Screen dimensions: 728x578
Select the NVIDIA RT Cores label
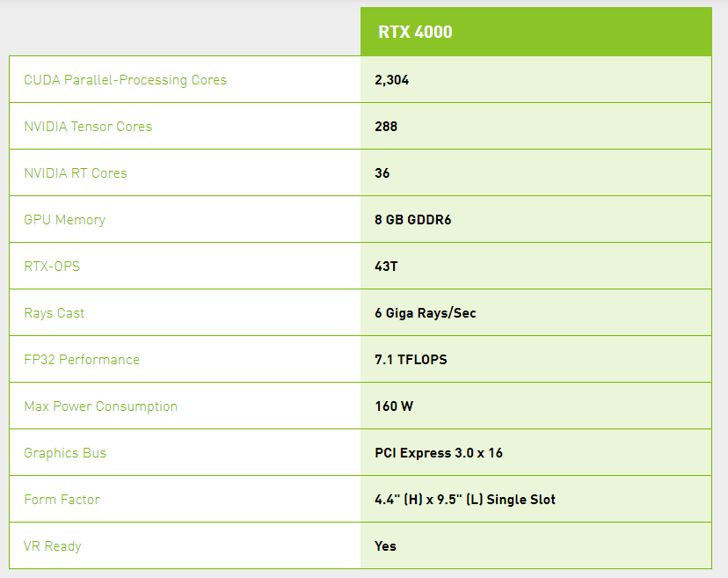(76, 172)
